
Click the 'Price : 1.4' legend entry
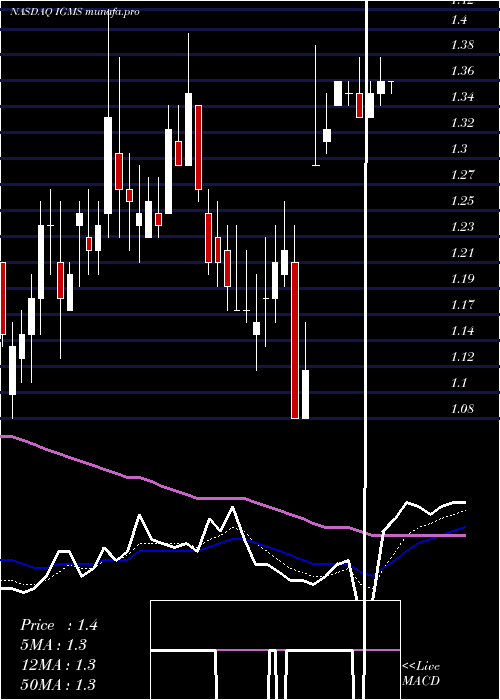tap(58, 625)
